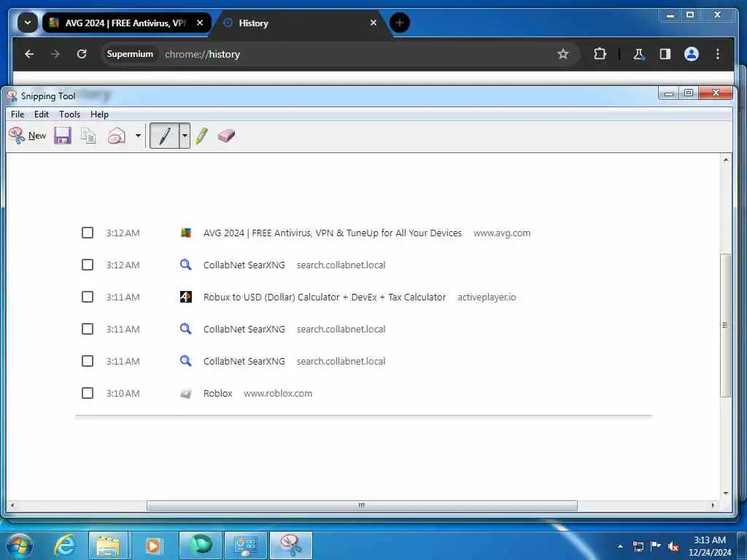Save the snip with floppy disk icon

click(63, 136)
